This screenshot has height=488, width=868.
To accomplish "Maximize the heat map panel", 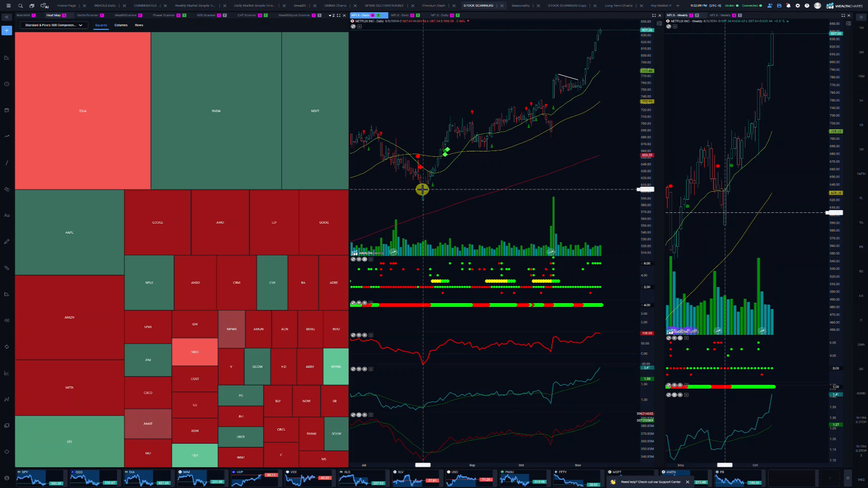I will 339,15.
